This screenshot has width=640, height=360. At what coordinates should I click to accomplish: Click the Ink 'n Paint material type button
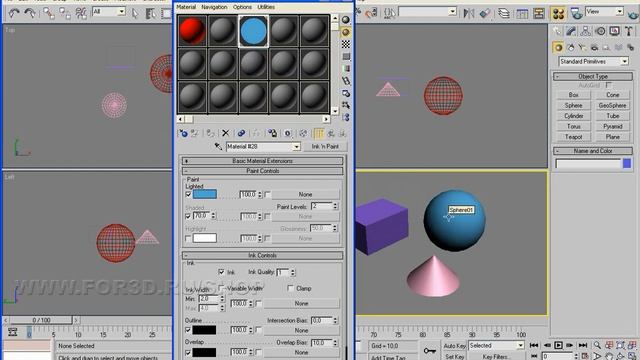[325, 147]
